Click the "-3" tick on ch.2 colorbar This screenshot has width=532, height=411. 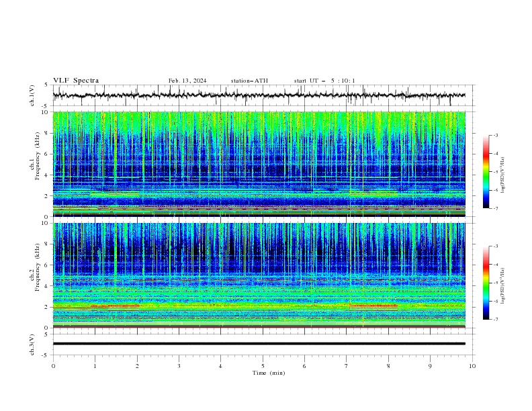[x=495, y=246]
